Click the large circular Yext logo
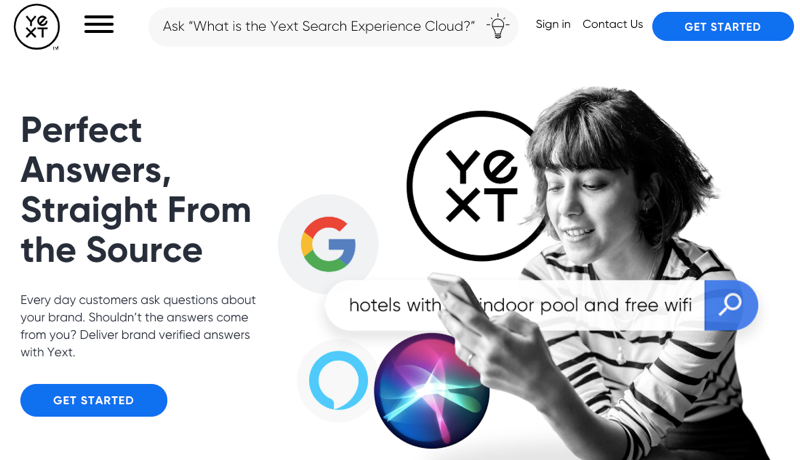 [482, 186]
